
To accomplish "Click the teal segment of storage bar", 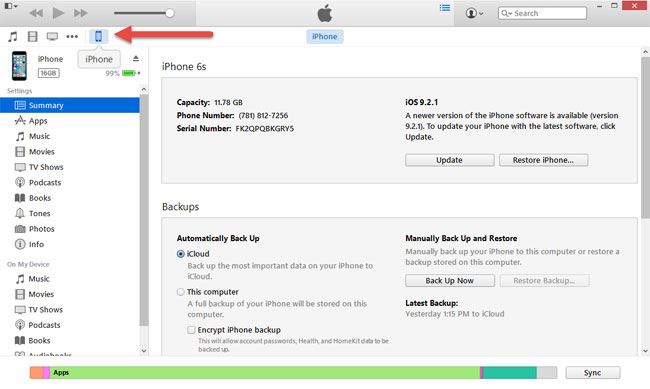I will [510, 372].
